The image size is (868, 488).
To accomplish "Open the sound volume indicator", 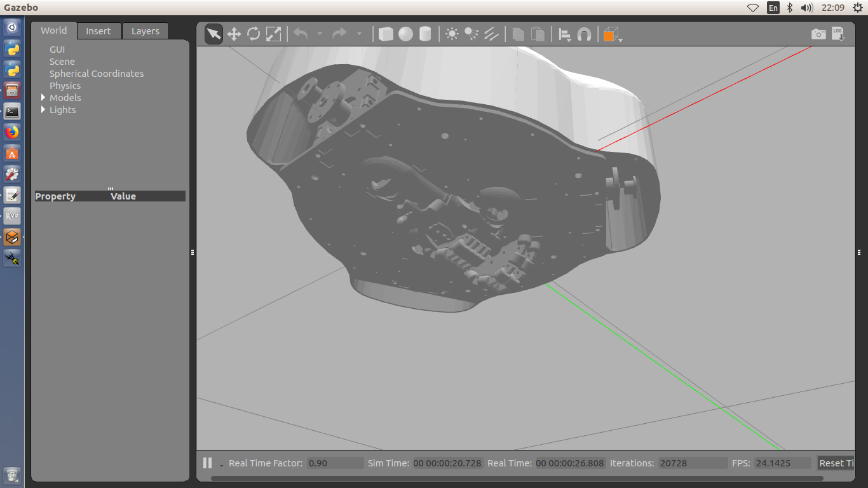I will tap(807, 8).
